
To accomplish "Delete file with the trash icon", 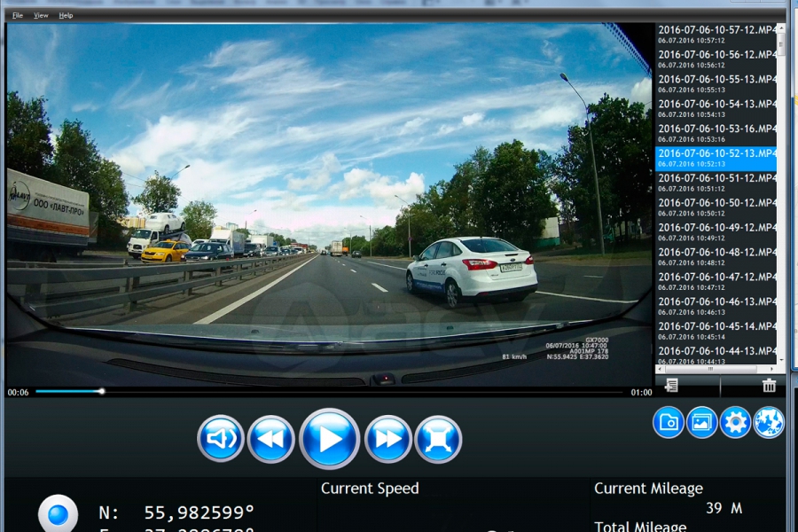I will tap(769, 386).
